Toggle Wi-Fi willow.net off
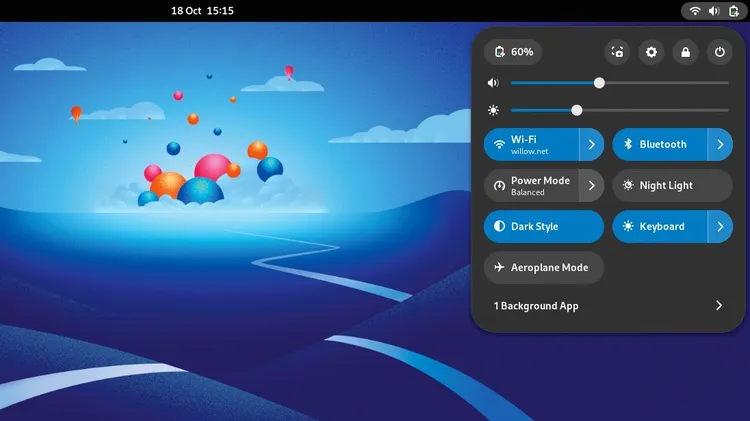 tap(531, 144)
